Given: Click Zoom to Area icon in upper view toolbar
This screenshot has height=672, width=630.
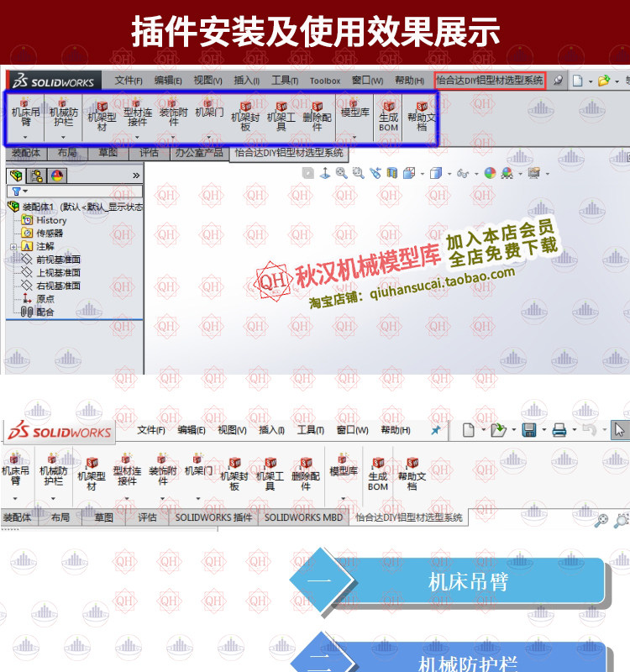Looking at the screenshot, I should pyautogui.click(x=359, y=173).
